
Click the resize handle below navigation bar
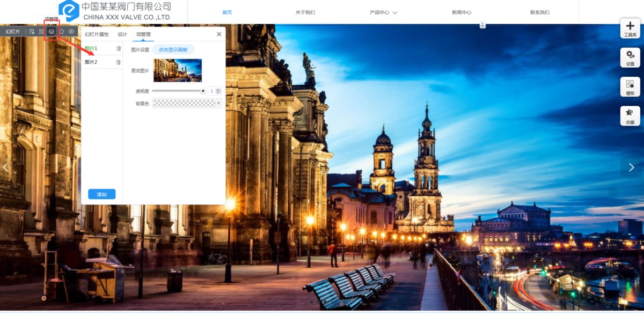tap(482, 25)
